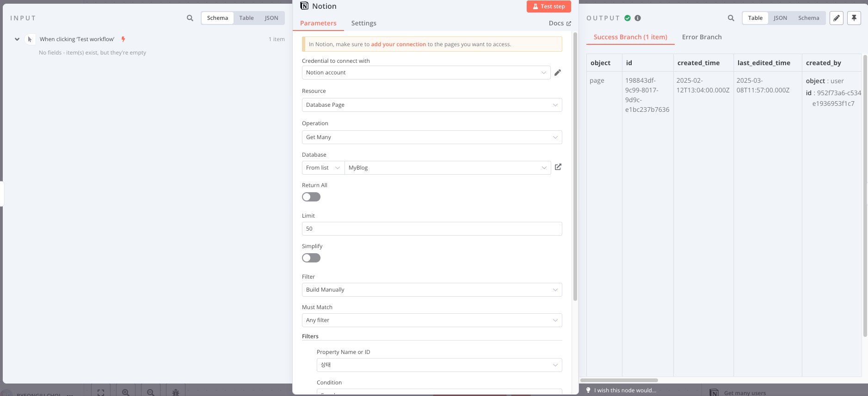The image size is (868, 396).
Task: Click the Limit input field containing 50
Action: [x=432, y=229]
